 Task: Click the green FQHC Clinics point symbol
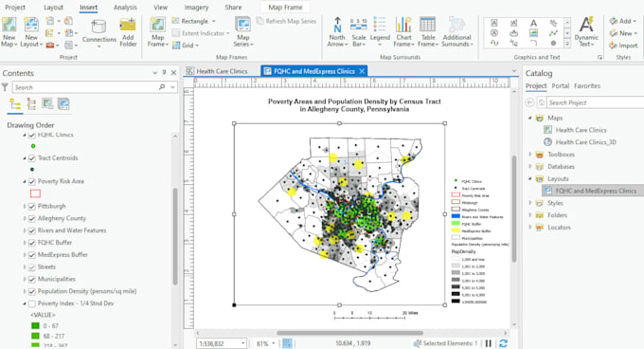point(33,146)
